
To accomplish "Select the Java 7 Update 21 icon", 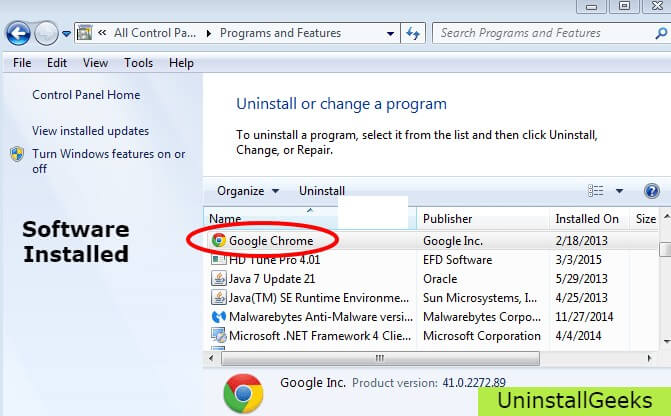I will pyautogui.click(x=219, y=279).
